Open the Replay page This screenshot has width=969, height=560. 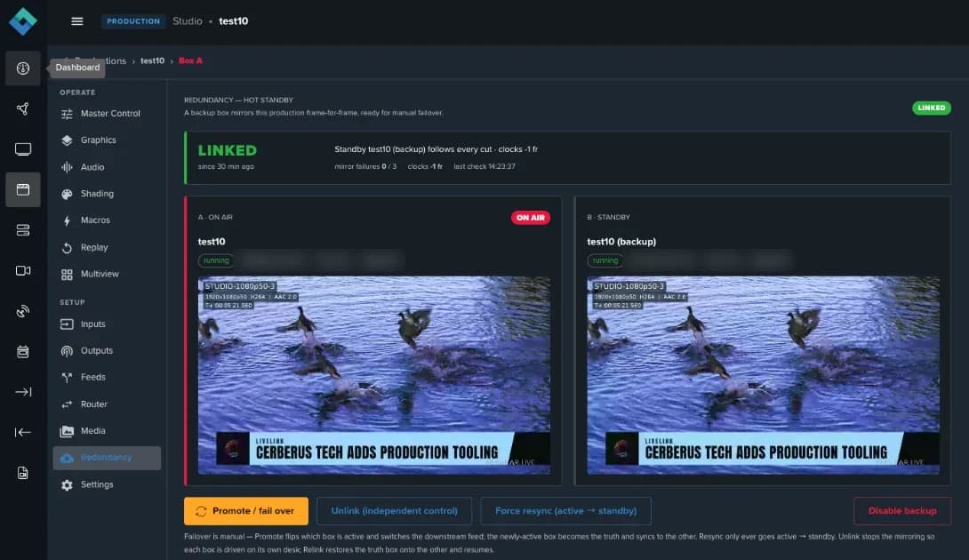point(107,247)
